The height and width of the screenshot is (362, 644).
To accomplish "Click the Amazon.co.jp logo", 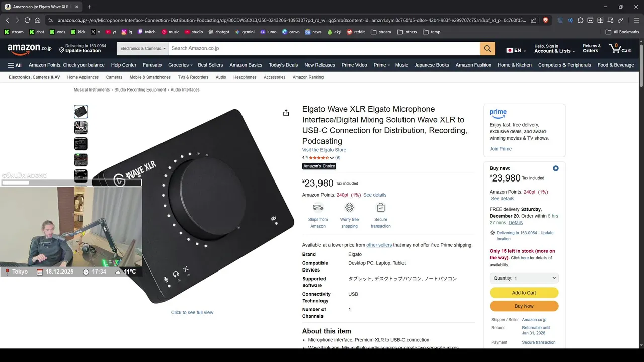I will (x=29, y=48).
